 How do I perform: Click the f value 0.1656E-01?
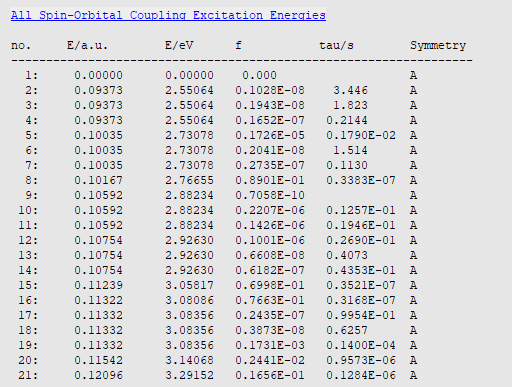tap(270, 375)
